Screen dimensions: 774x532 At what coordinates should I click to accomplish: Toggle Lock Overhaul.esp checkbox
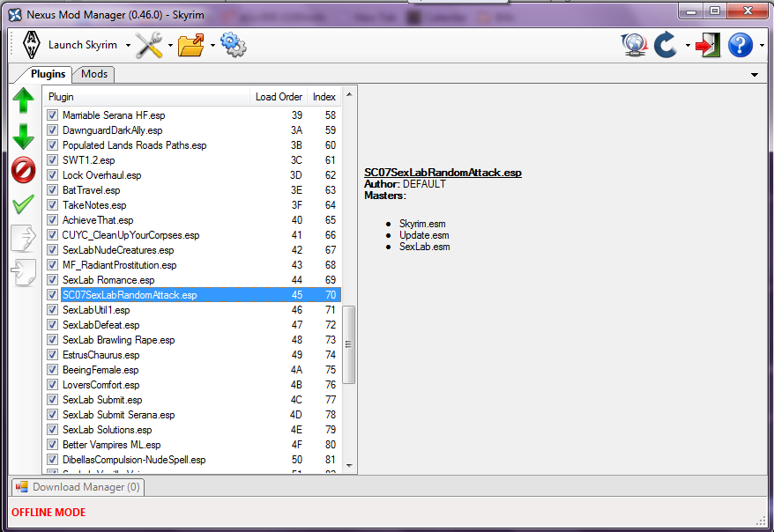(x=52, y=175)
